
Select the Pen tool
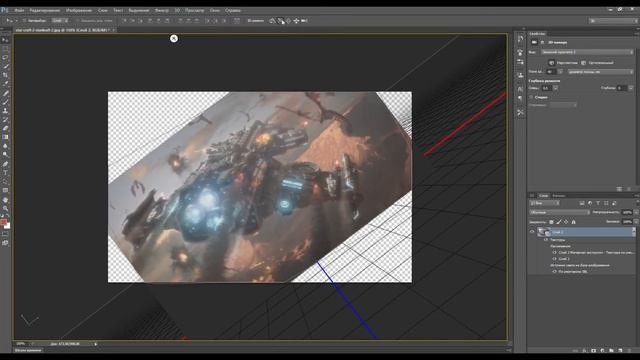point(5,164)
